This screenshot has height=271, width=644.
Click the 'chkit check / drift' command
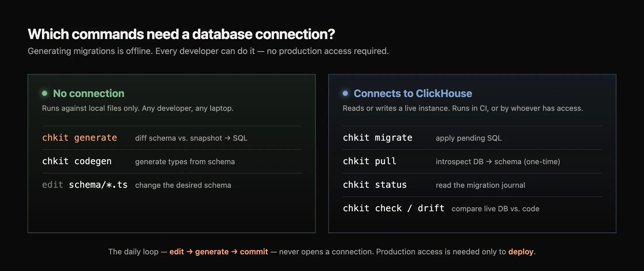pos(394,208)
